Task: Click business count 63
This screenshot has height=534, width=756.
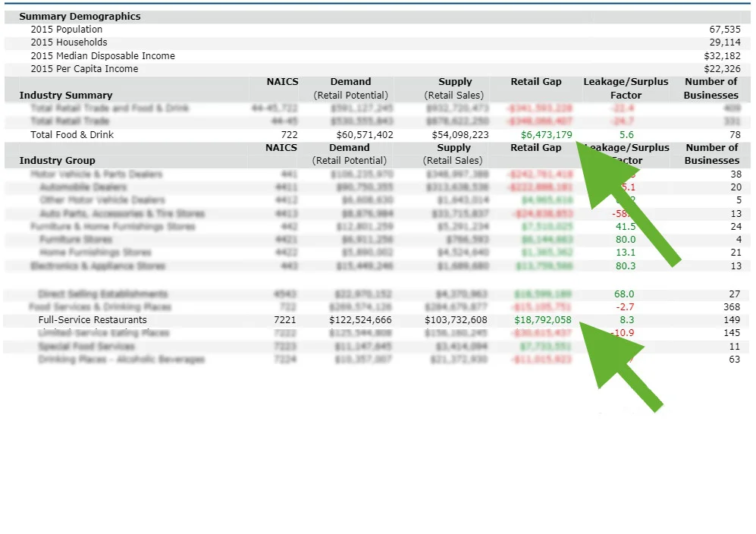Action: point(734,360)
